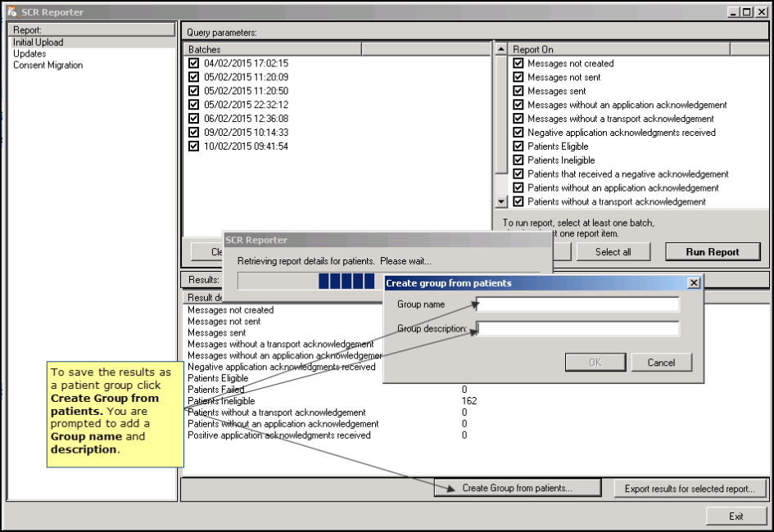Click the Exit button
This screenshot has height=532, width=774.
(736, 516)
